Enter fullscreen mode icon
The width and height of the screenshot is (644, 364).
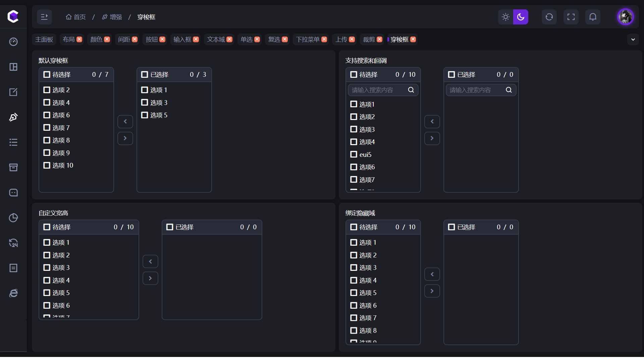coord(571,17)
